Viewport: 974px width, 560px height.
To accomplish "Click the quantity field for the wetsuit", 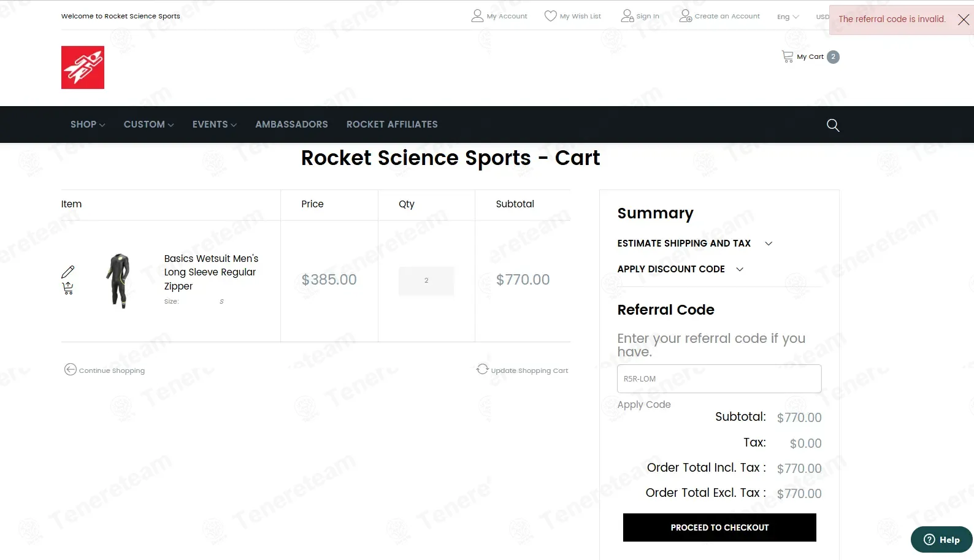I will (x=426, y=281).
